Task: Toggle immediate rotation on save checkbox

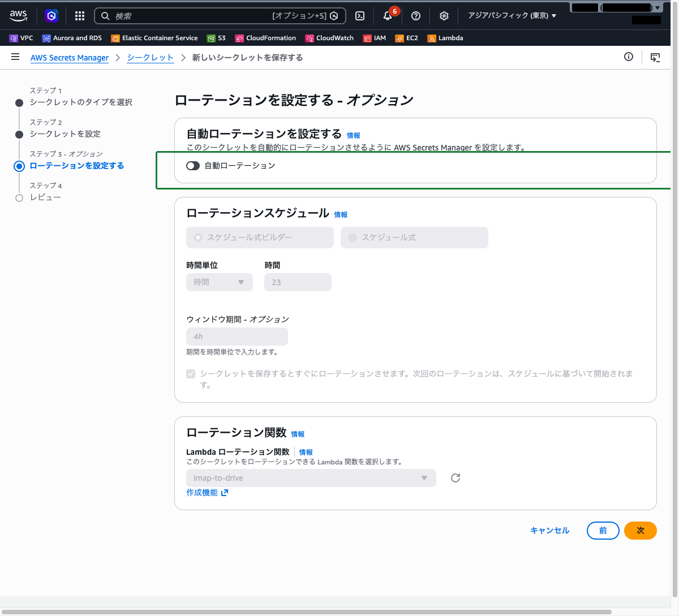Action: pos(191,374)
